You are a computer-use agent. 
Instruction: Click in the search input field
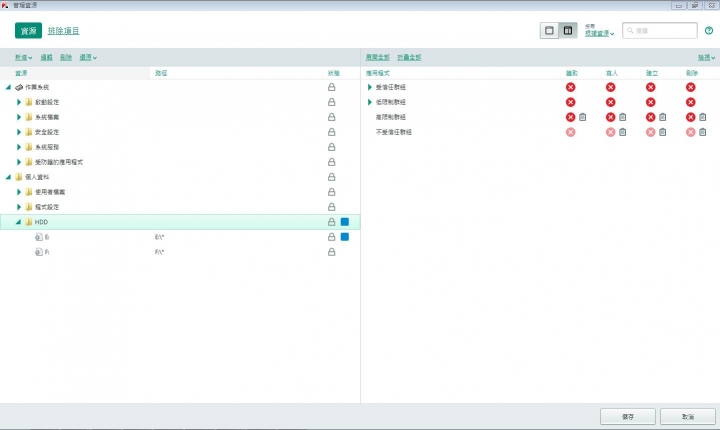point(660,31)
